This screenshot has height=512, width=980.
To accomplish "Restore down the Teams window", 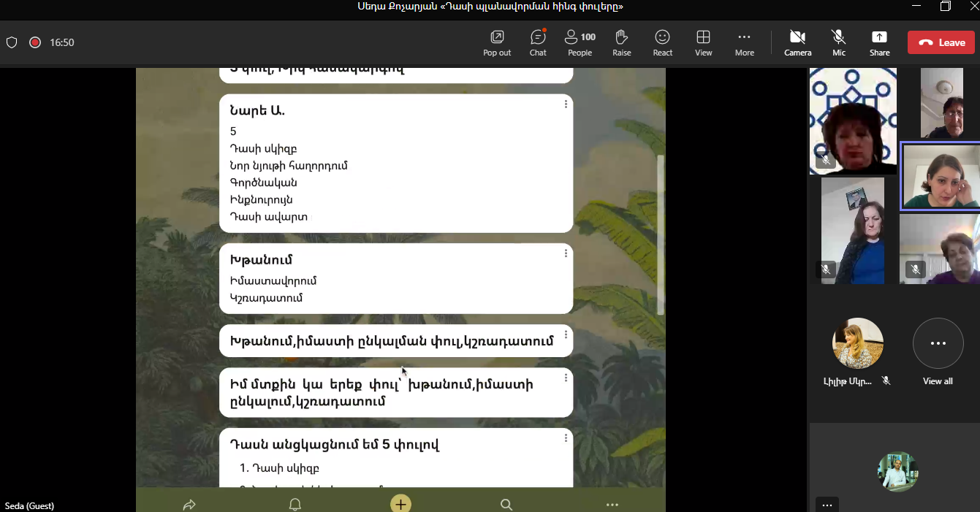I will [x=946, y=7].
